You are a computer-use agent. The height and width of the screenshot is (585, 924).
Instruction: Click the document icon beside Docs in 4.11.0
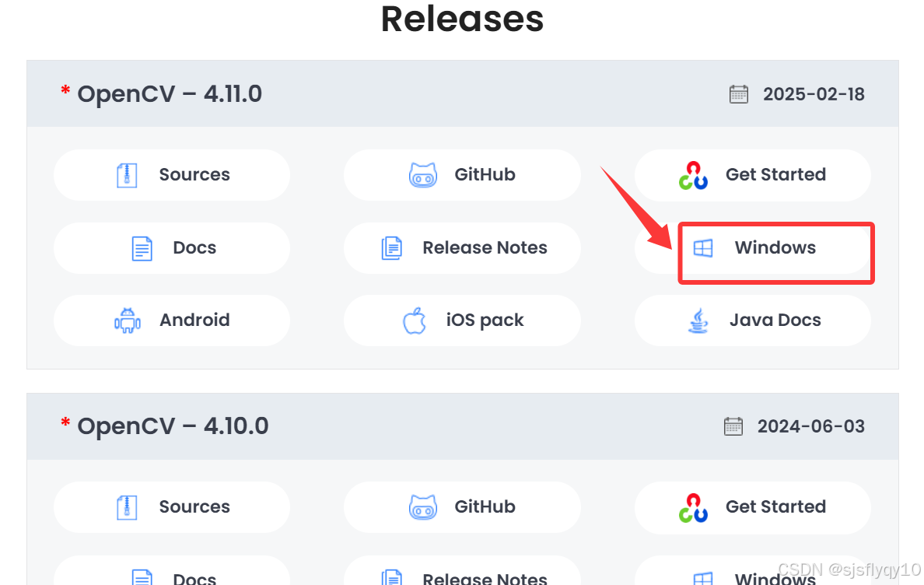[x=142, y=249]
